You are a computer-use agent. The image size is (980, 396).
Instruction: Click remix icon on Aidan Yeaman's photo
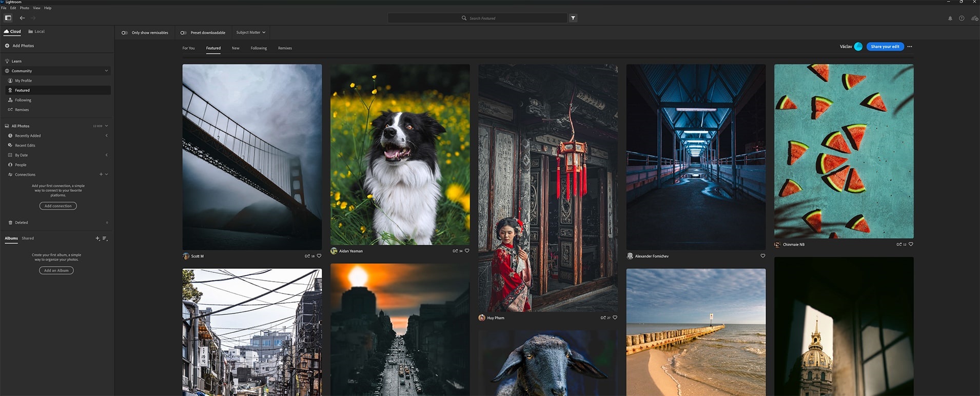click(x=455, y=251)
